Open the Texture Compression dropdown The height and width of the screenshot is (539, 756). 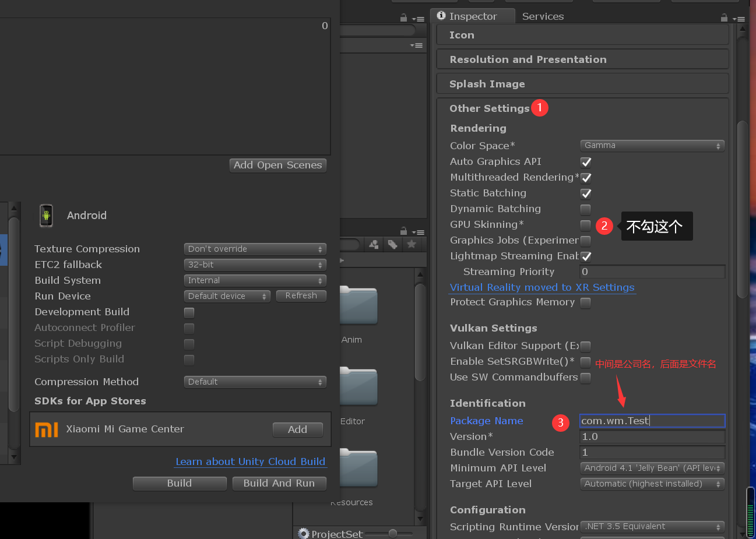255,249
